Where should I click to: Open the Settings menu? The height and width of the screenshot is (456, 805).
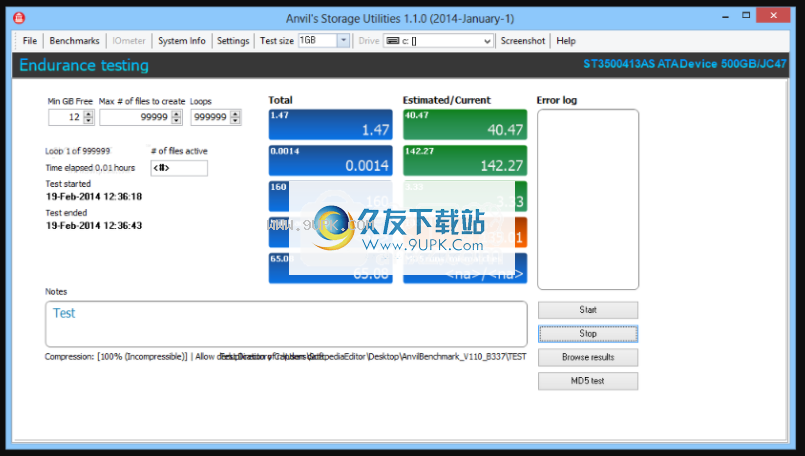(x=233, y=41)
